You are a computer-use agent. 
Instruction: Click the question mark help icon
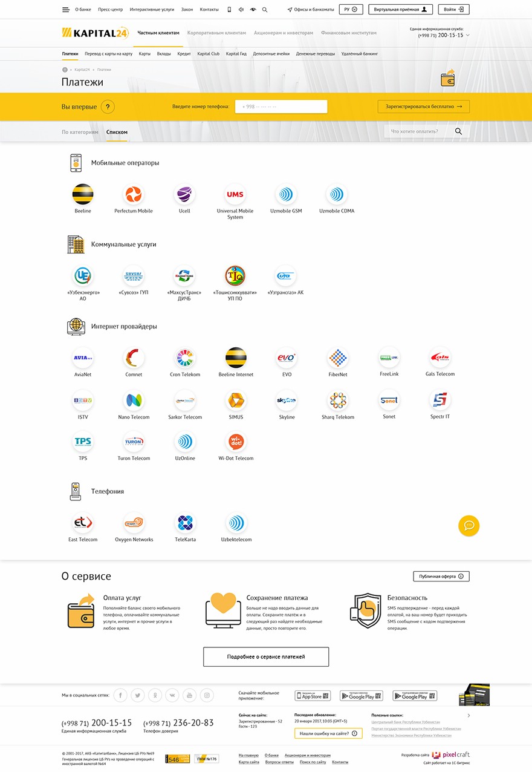(108, 106)
